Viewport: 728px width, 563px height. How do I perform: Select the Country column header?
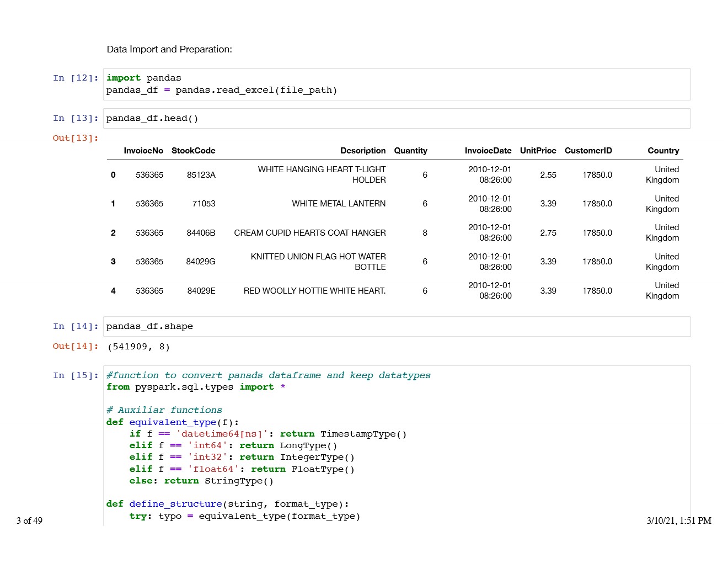pos(663,151)
